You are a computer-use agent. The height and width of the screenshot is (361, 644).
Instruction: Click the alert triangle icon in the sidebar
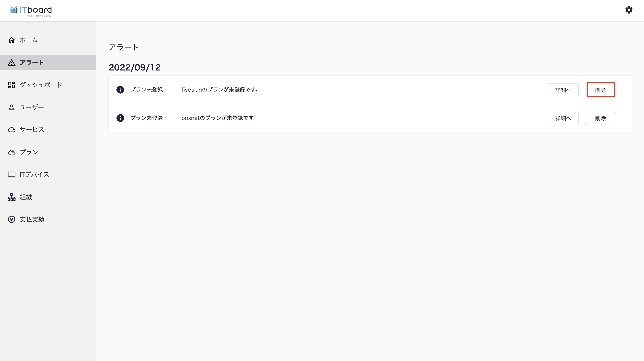(12, 62)
